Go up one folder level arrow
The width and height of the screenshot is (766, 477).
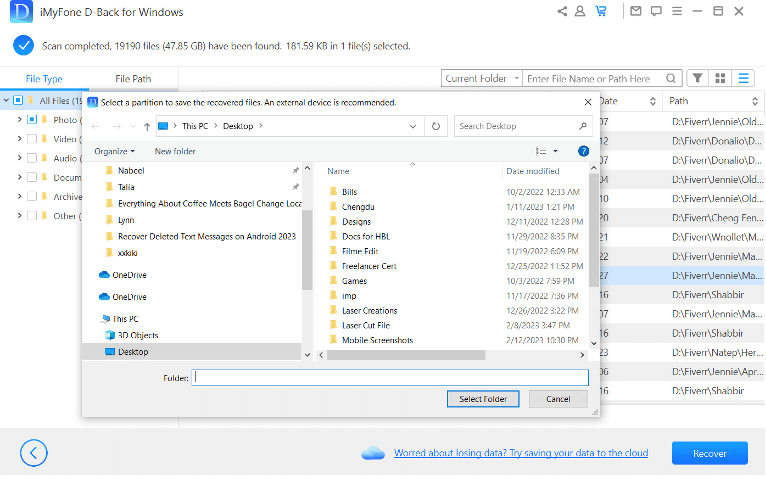coord(147,127)
